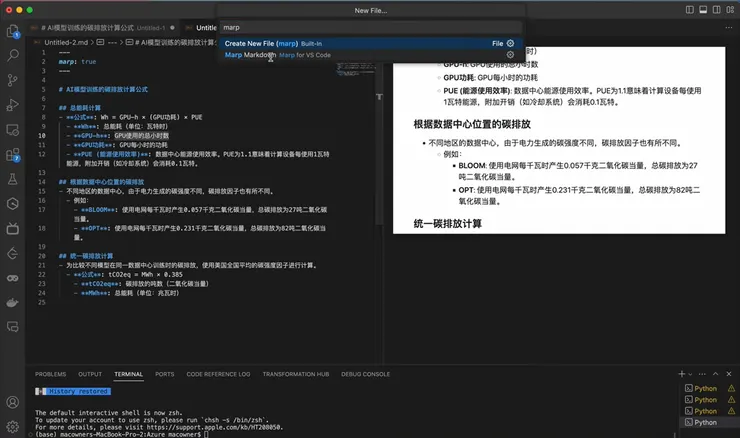Viewport: 740px width, 438px height.
Task: Click gear icon on Marp Markdown row
Action: [510, 55]
